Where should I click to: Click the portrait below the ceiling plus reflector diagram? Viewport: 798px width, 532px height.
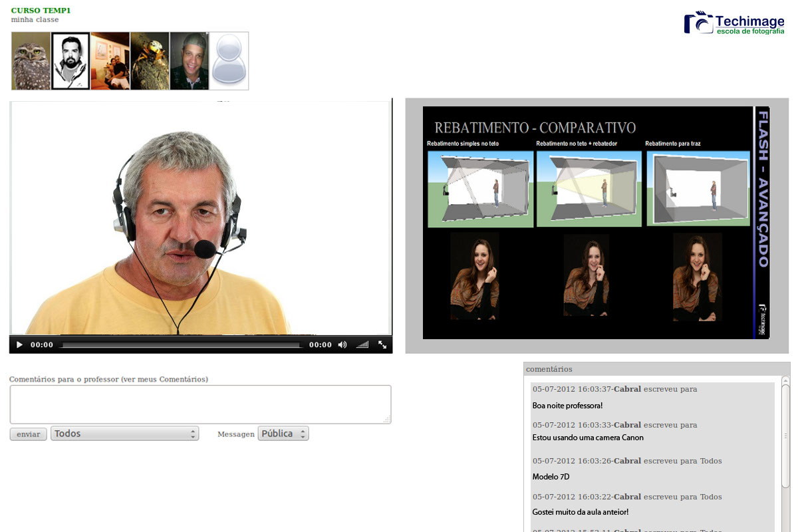[x=587, y=277]
